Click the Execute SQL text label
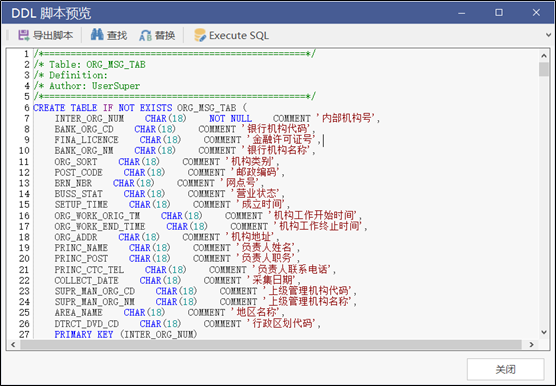This screenshot has width=556, height=386. click(x=239, y=35)
